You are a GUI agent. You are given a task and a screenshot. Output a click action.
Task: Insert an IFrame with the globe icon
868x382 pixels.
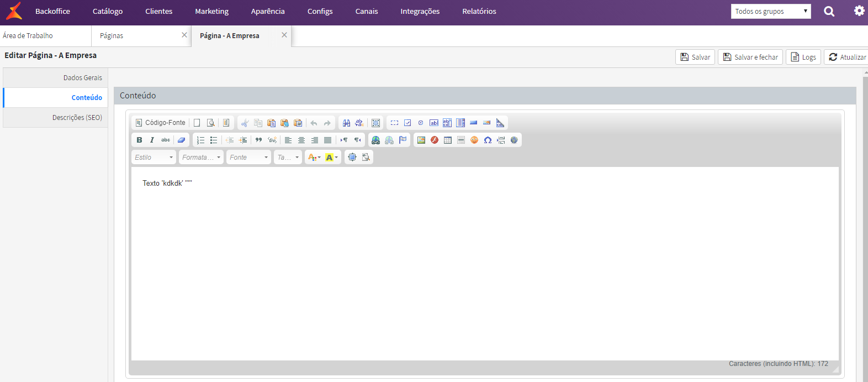click(x=514, y=140)
